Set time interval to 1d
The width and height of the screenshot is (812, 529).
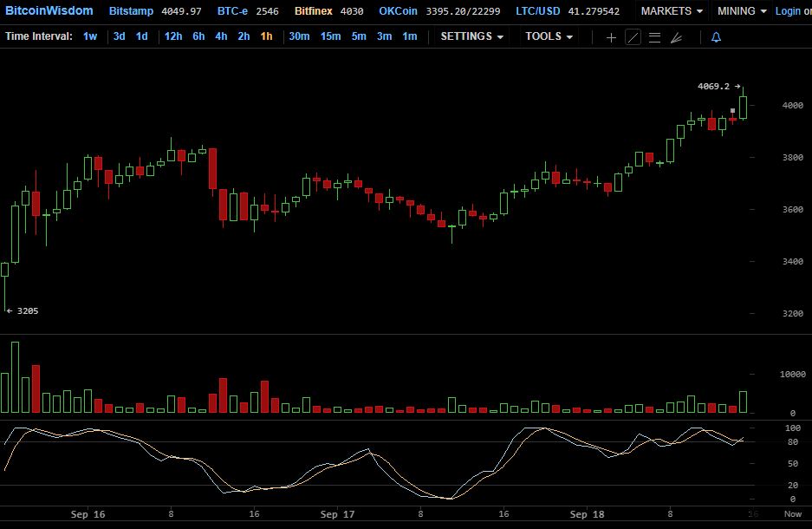(141, 36)
